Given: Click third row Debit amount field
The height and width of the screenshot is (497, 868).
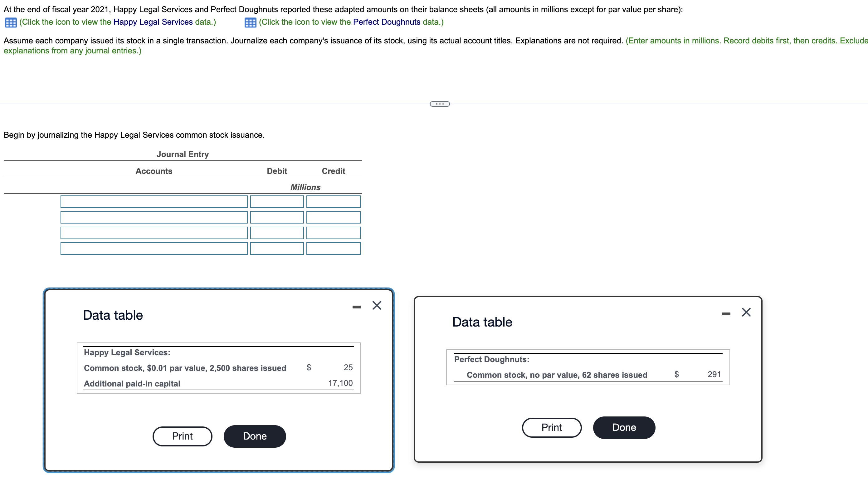Looking at the screenshot, I should (x=277, y=233).
